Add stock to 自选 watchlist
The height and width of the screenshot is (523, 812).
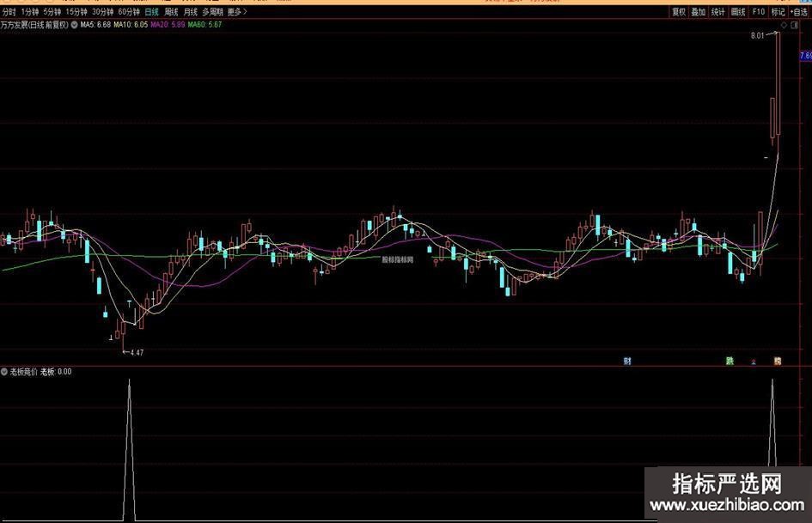tap(799, 11)
